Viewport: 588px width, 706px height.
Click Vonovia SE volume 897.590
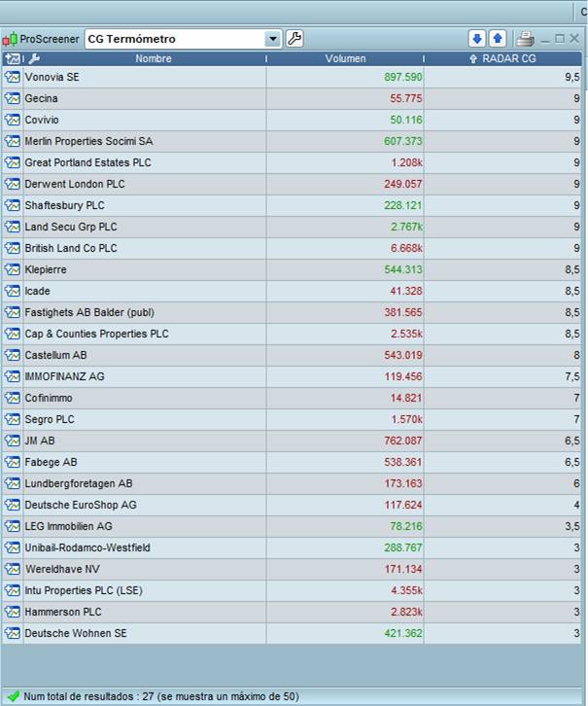pos(403,77)
